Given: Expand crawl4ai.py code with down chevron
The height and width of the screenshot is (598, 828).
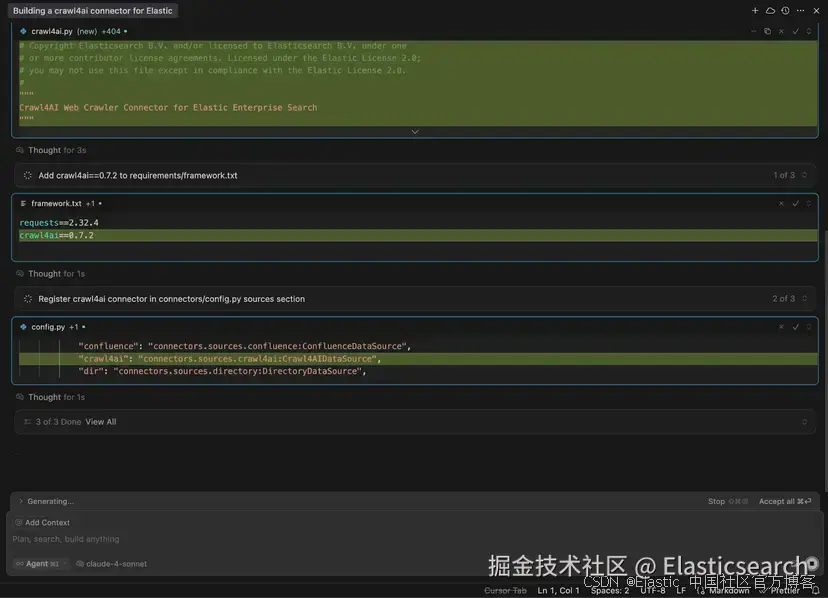Looking at the screenshot, I should point(415,132).
